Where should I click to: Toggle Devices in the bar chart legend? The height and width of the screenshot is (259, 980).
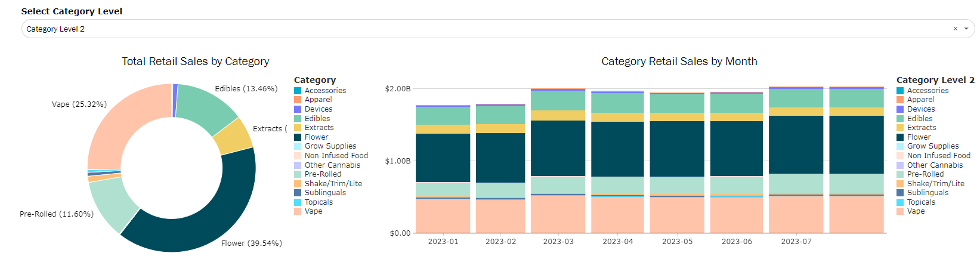pyautogui.click(x=921, y=109)
